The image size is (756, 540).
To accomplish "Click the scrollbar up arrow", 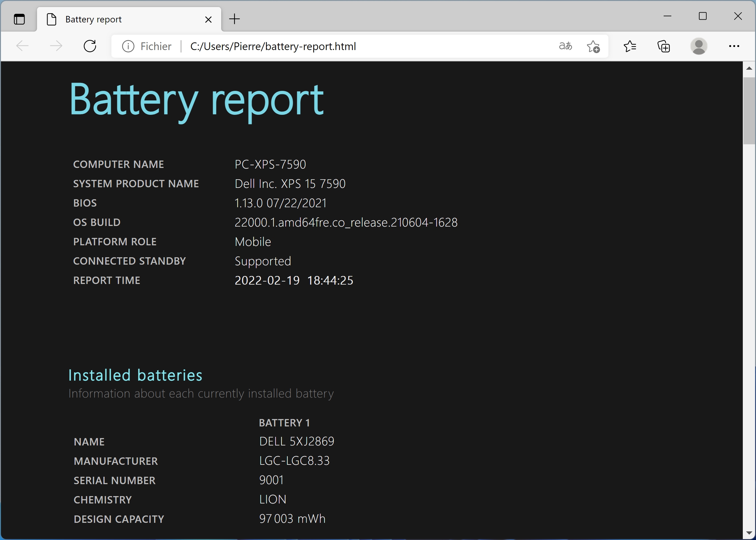I will [749, 68].
